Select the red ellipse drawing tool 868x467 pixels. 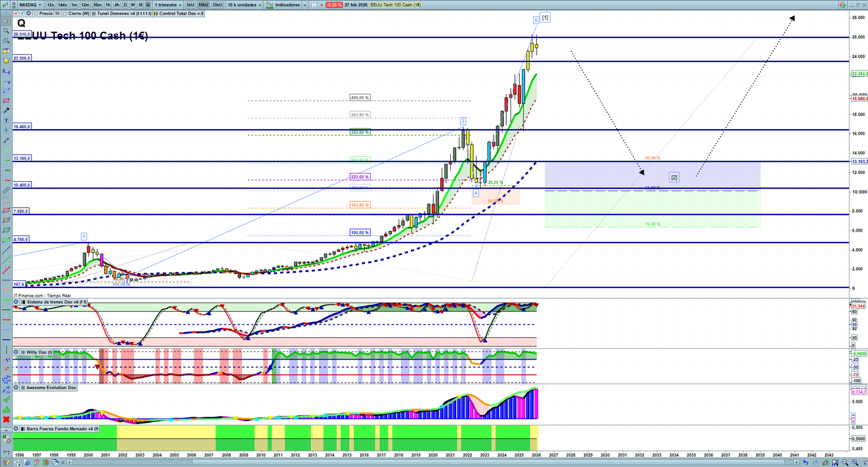tap(7, 210)
